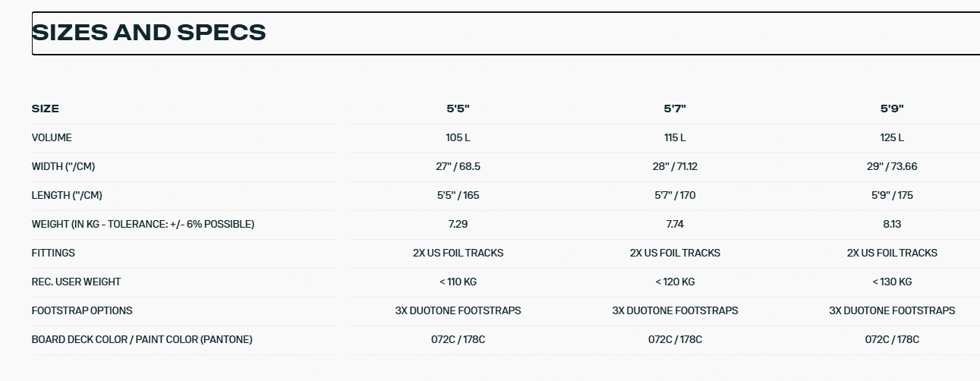Screen dimensions: 980x381
Task: Click the weight tolerance row label
Action: (143, 225)
